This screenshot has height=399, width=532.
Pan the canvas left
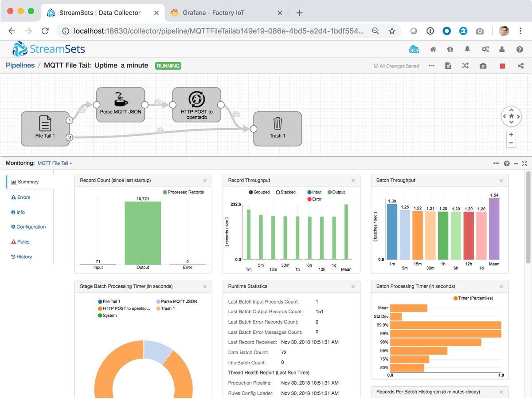tap(505, 116)
